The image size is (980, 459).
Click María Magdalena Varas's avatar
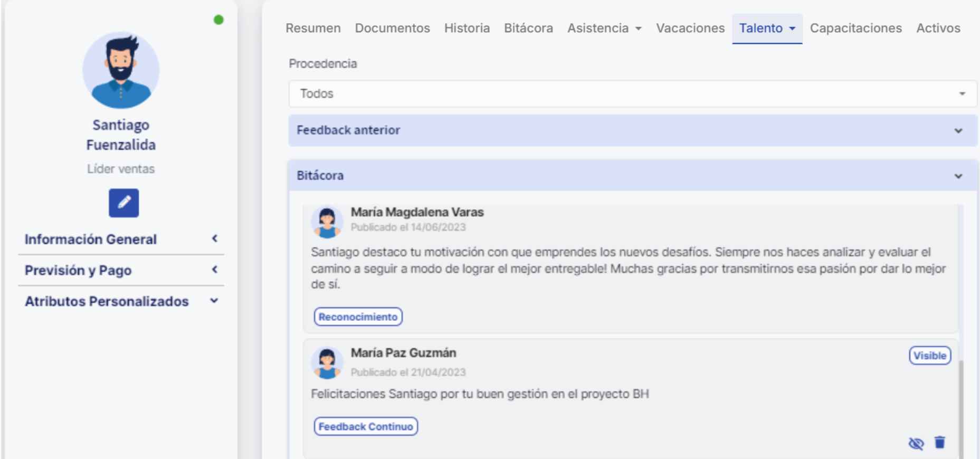(x=327, y=222)
